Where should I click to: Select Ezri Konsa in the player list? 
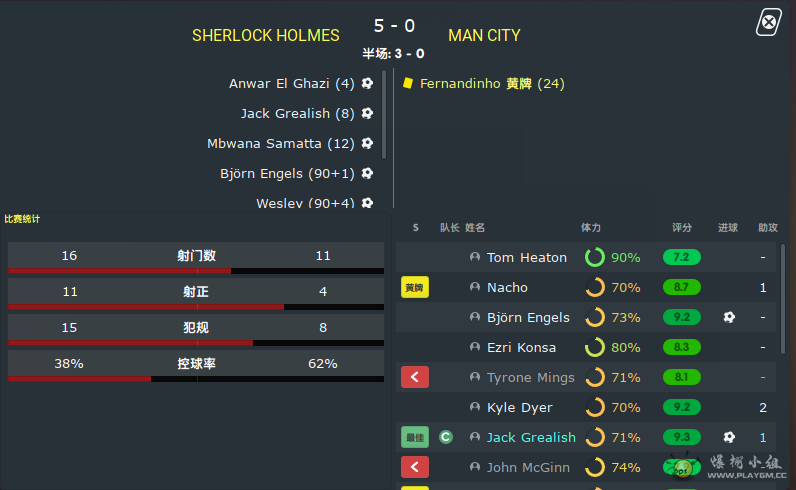point(521,348)
